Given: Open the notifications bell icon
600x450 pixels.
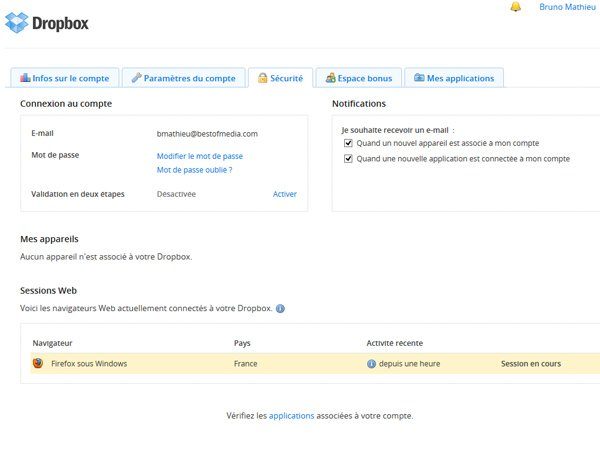Looking at the screenshot, I should click(x=515, y=7).
